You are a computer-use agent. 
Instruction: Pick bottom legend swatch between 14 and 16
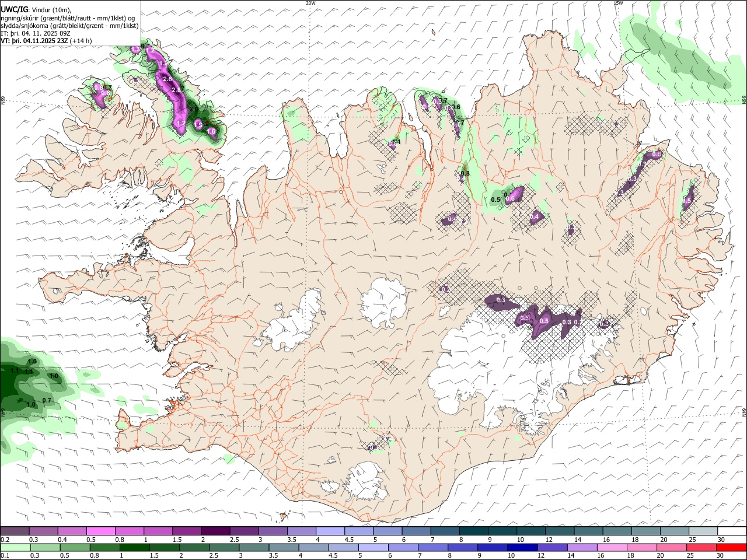[582, 547]
